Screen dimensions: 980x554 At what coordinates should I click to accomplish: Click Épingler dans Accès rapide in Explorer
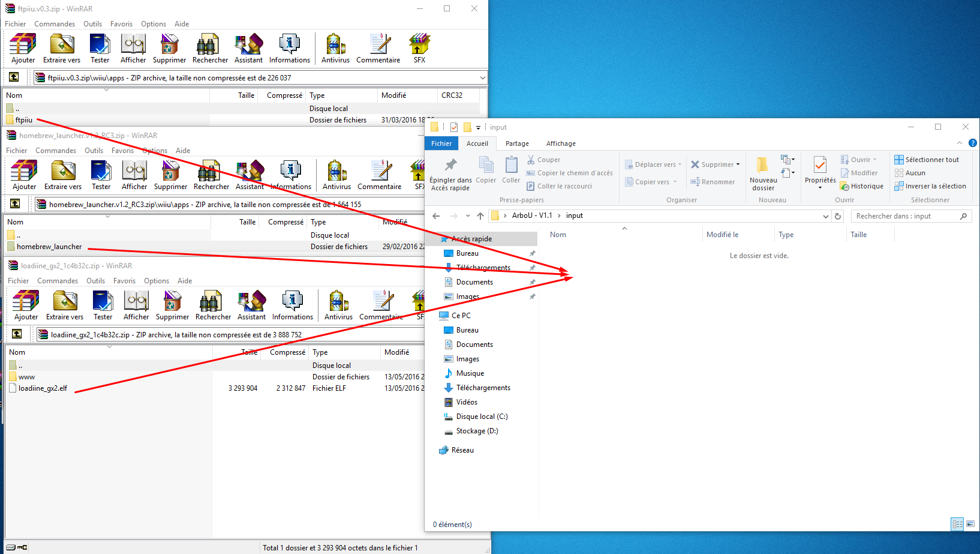point(450,175)
